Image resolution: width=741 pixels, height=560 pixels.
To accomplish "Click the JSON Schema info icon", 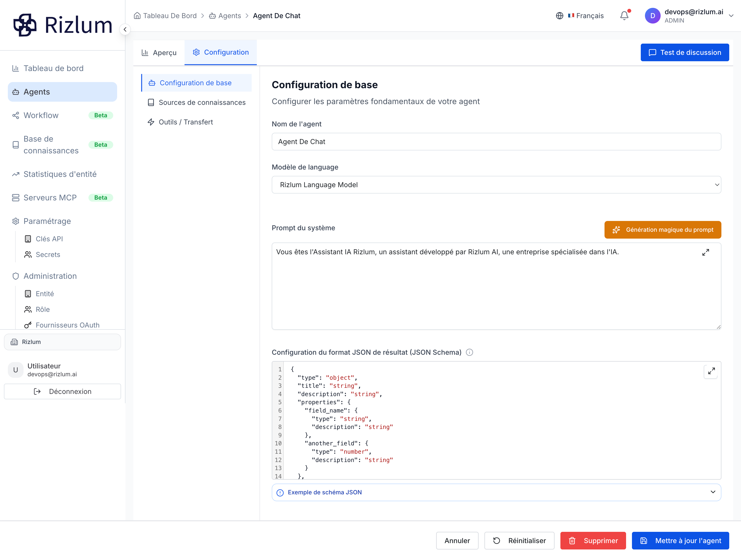I will point(469,352).
